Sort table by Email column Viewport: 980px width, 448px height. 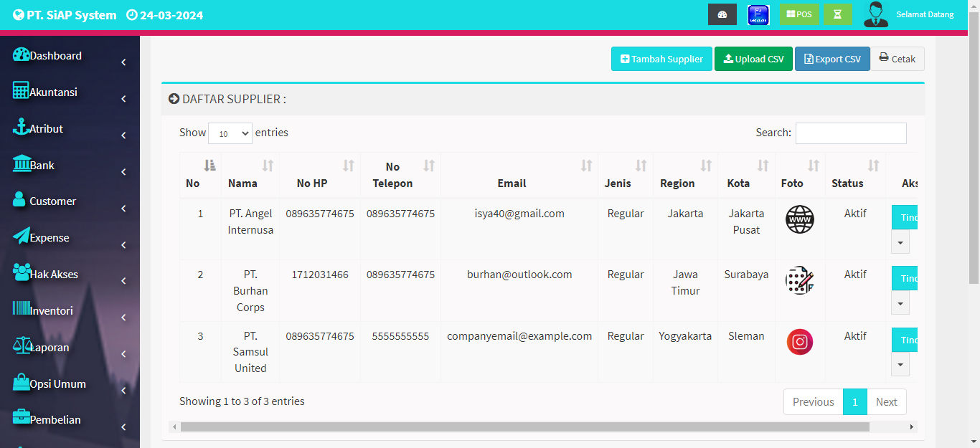(519, 175)
